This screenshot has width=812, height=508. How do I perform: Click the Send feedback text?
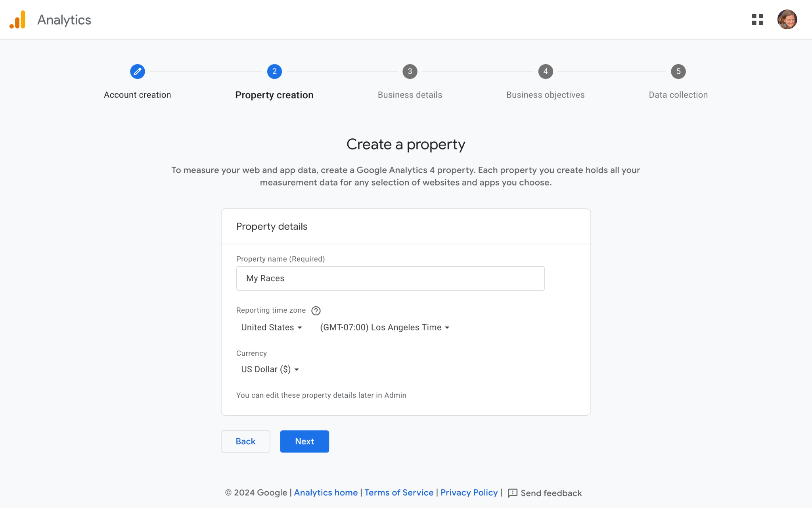pos(551,493)
